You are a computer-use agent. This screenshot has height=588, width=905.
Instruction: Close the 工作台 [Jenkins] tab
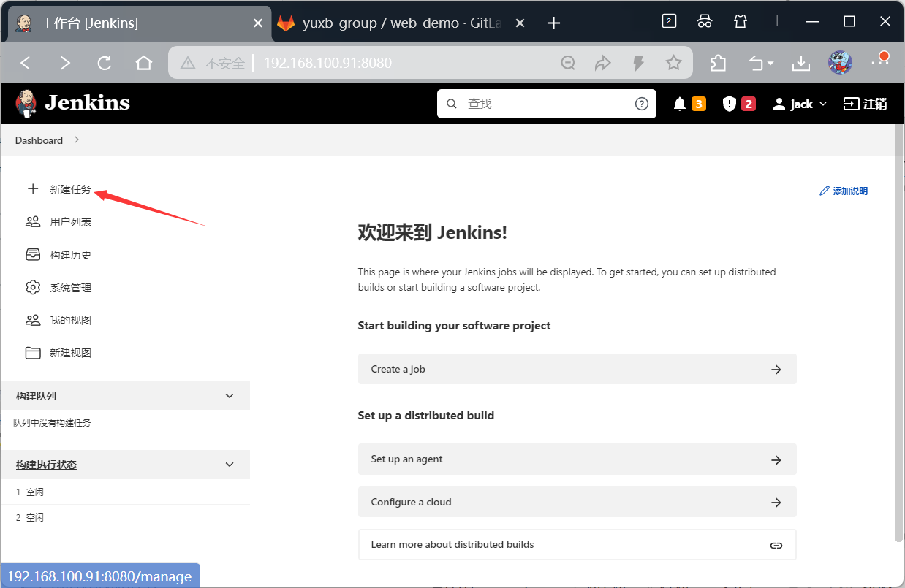(x=257, y=23)
